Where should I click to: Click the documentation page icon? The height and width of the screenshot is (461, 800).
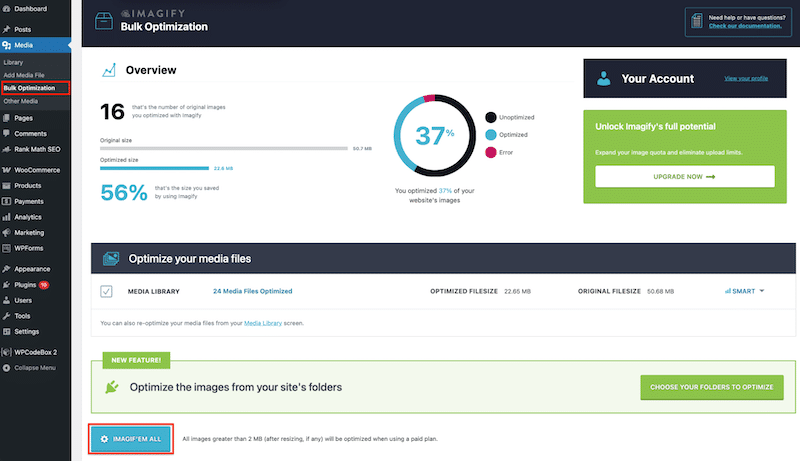point(696,21)
